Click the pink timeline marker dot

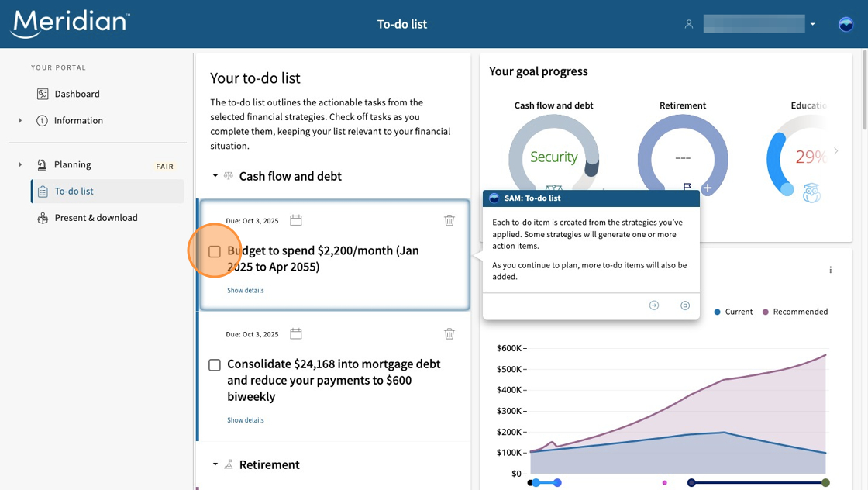coord(664,483)
